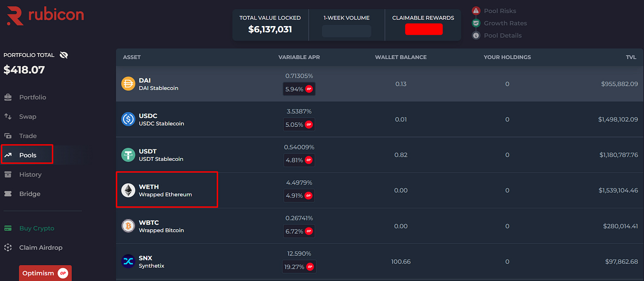
Task: Click the Rubicon logo
Action: (x=45, y=15)
